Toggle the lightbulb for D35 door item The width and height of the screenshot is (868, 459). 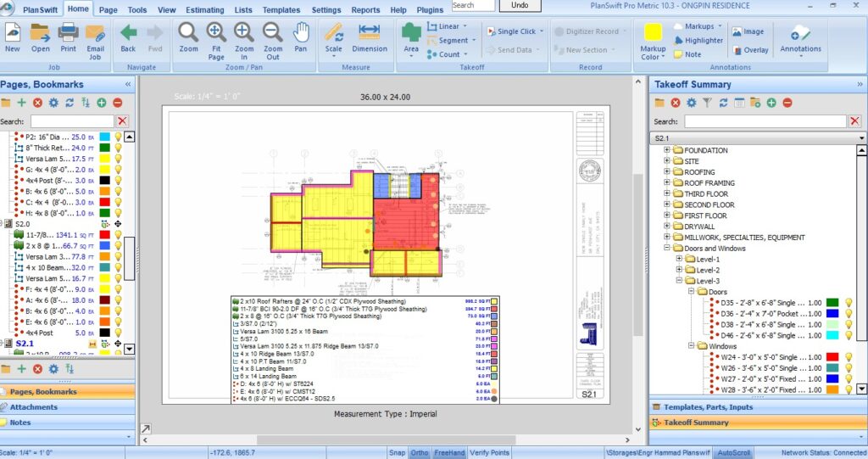849,303
